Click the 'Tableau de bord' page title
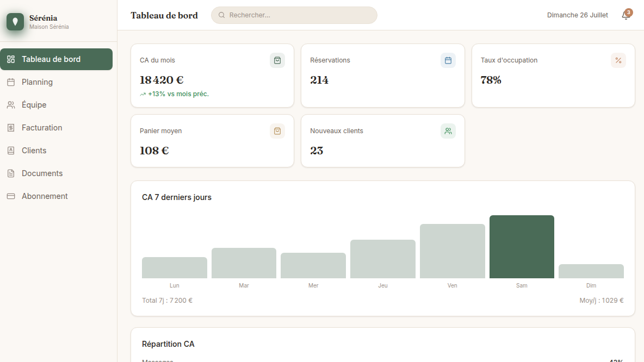The width and height of the screenshot is (644, 362). (x=164, y=15)
